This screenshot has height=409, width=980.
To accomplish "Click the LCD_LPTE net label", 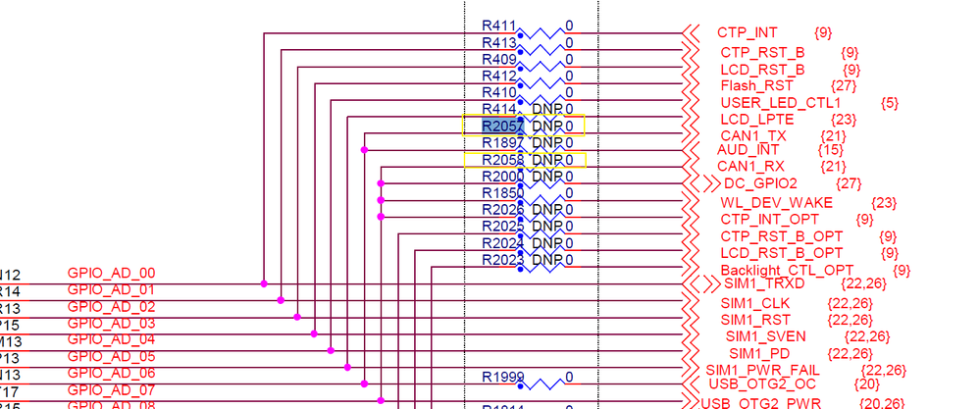I will click(x=757, y=119).
